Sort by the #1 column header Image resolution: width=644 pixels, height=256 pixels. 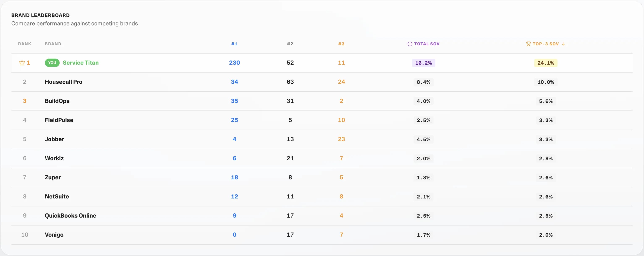[x=234, y=44]
